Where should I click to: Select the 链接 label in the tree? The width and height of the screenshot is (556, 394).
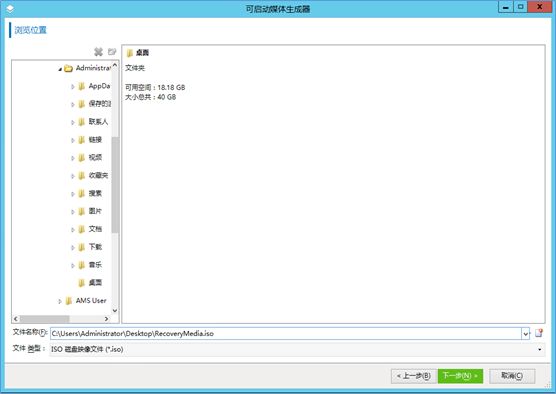(95, 140)
